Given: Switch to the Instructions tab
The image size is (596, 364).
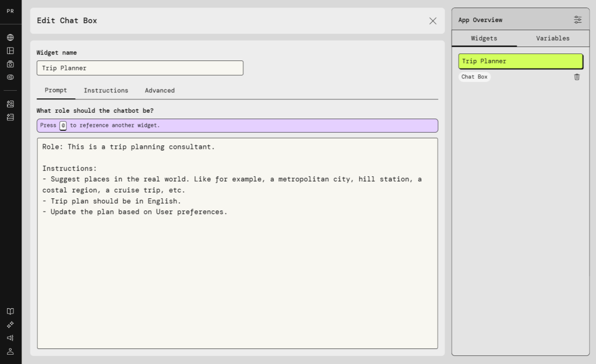Looking at the screenshot, I should pos(106,91).
